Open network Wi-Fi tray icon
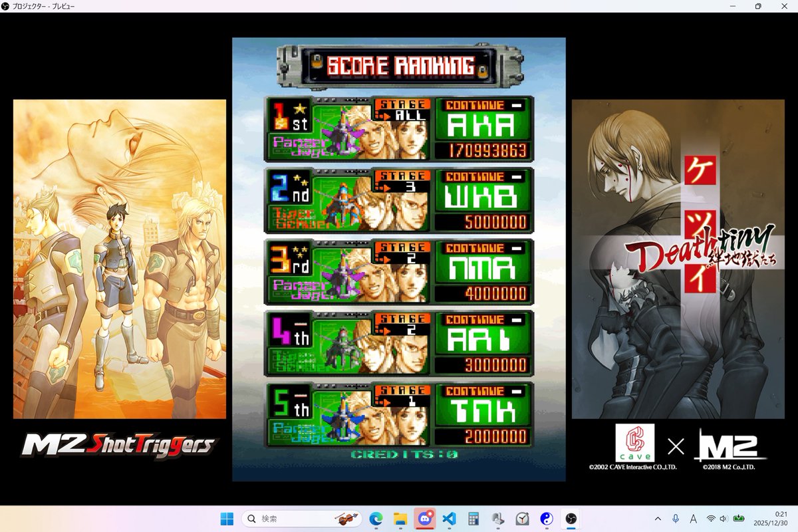The height and width of the screenshot is (532, 798). (x=711, y=518)
